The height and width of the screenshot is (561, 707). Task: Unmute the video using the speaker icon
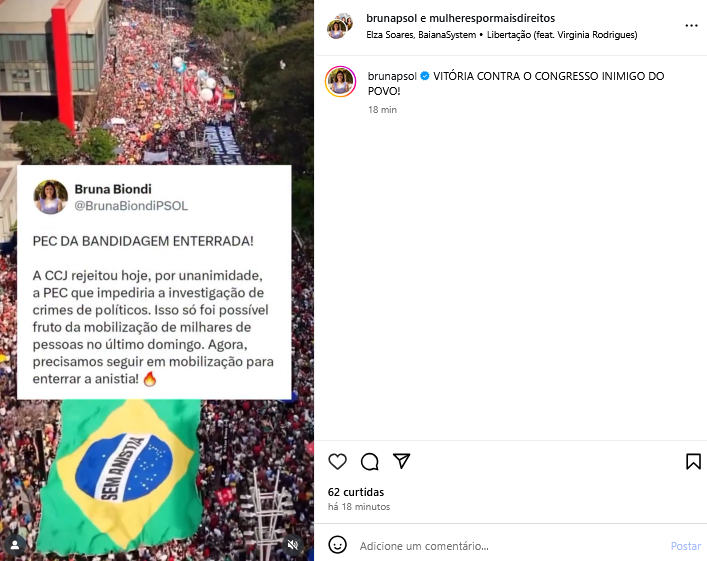tap(293, 545)
